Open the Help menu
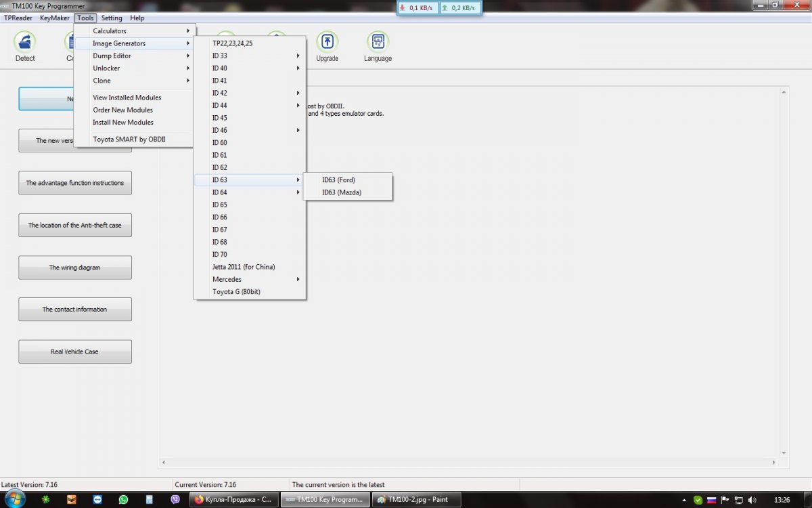This screenshot has width=812, height=508. point(137,18)
